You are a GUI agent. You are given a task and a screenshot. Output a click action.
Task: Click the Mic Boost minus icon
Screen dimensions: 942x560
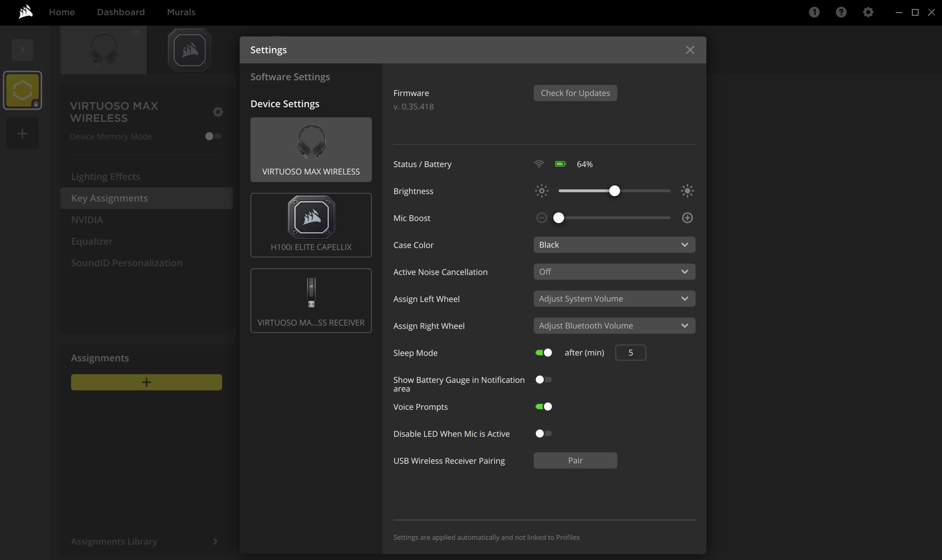coord(541,218)
